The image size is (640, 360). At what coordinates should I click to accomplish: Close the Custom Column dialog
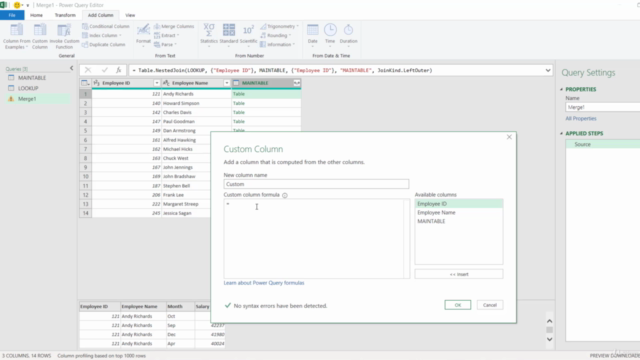(509, 137)
